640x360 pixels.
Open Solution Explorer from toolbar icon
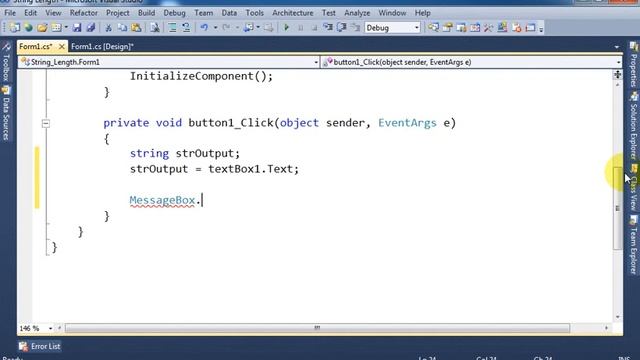pyautogui.click(x=433, y=28)
